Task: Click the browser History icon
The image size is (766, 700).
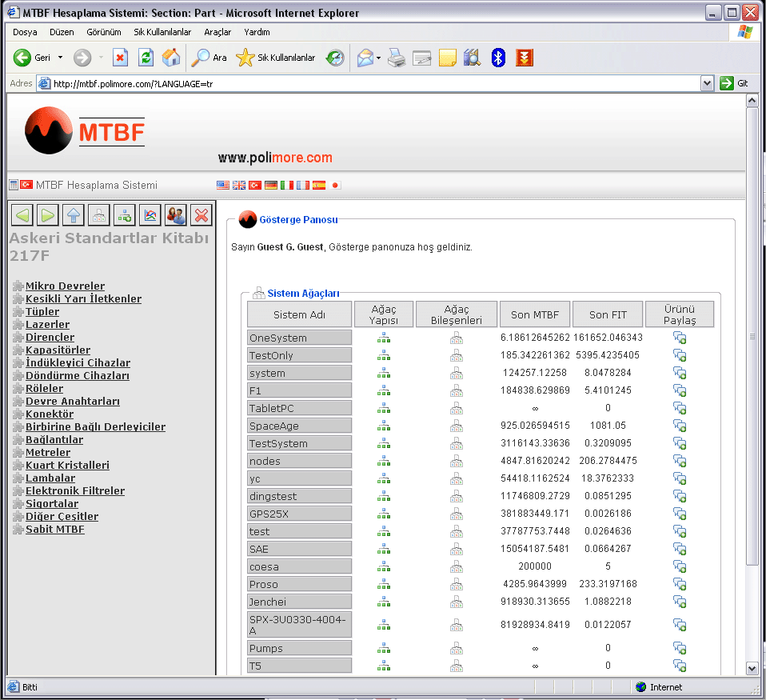Action: (x=335, y=58)
